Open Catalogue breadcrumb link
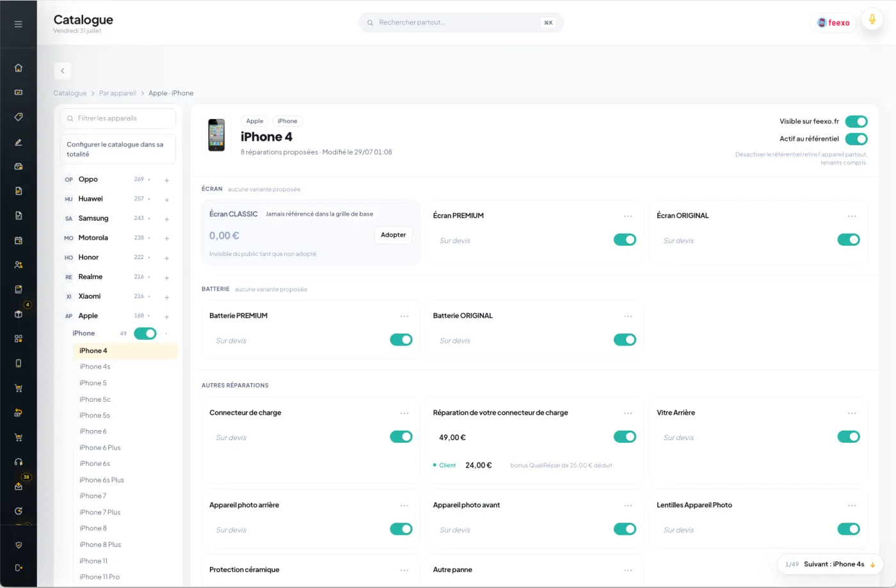896x588 pixels. (x=70, y=93)
